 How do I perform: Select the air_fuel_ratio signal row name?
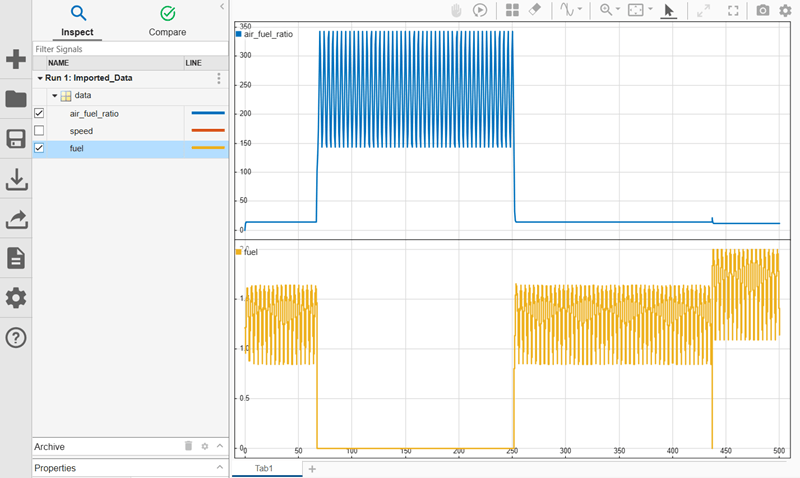click(x=94, y=114)
